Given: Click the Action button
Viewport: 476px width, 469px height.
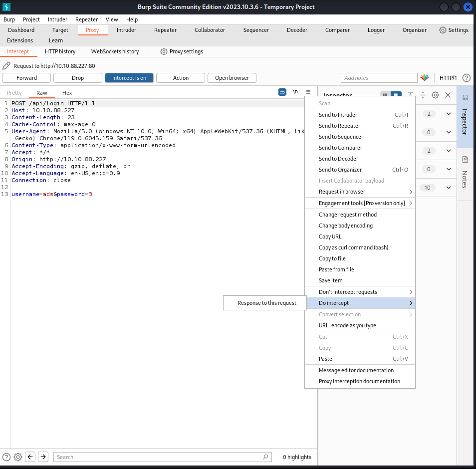Looking at the screenshot, I should point(181,78).
